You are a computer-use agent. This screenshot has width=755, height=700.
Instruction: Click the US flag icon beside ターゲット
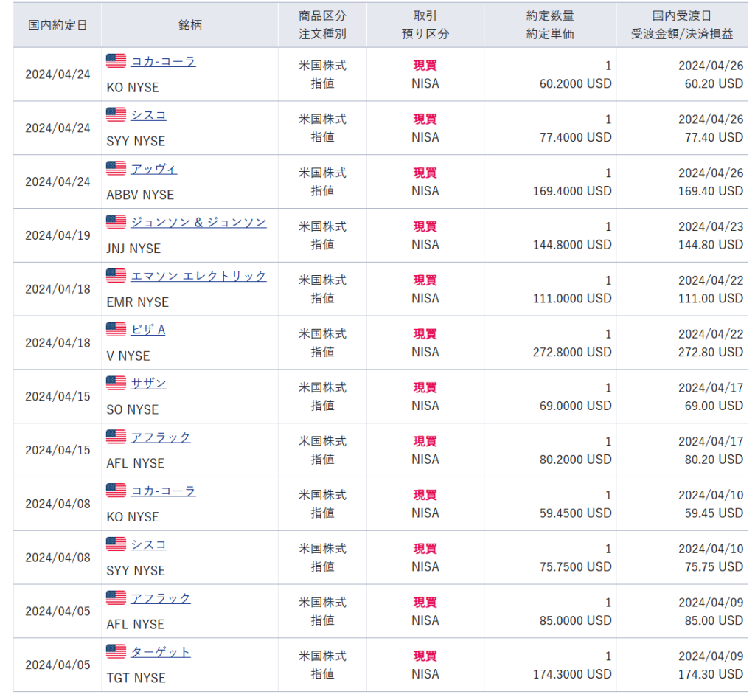(x=116, y=651)
